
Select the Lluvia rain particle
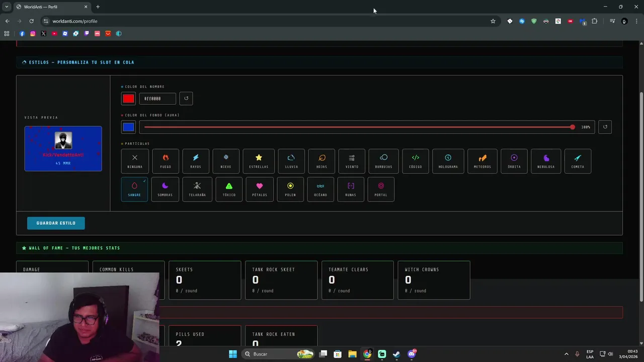291,161
